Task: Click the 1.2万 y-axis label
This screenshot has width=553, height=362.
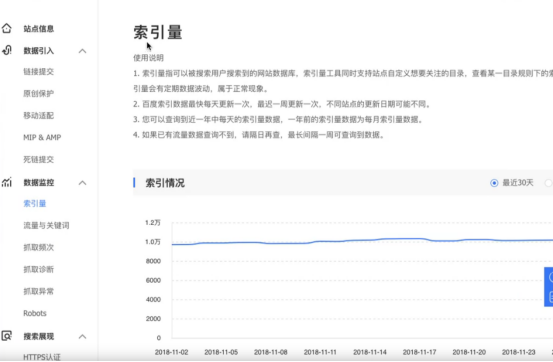Action: [x=153, y=223]
